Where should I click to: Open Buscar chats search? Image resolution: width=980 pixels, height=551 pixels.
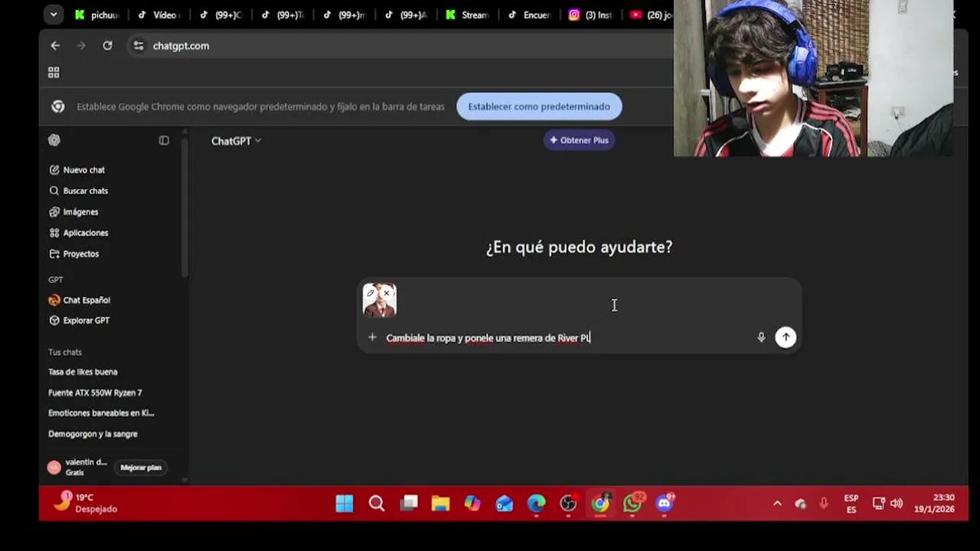(78, 191)
